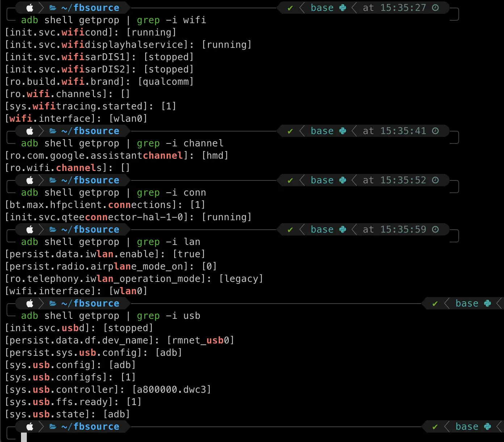Screen dimensions: 504x442
Task: Click the '[init.svc.wificond]: [running]' line
Action: tap(91, 32)
